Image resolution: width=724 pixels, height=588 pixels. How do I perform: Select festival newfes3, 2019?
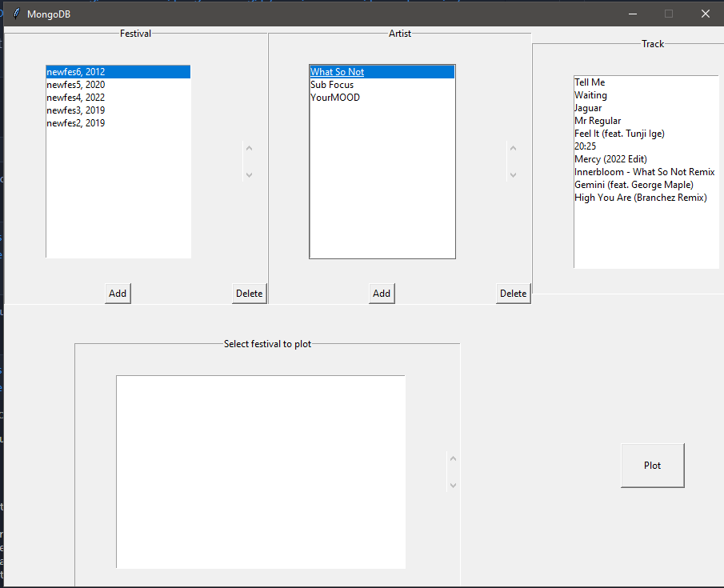pyautogui.click(x=118, y=110)
